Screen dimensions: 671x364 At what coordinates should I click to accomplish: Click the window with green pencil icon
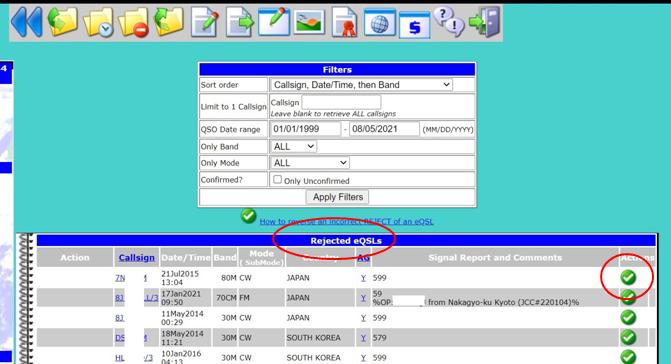[x=274, y=22]
